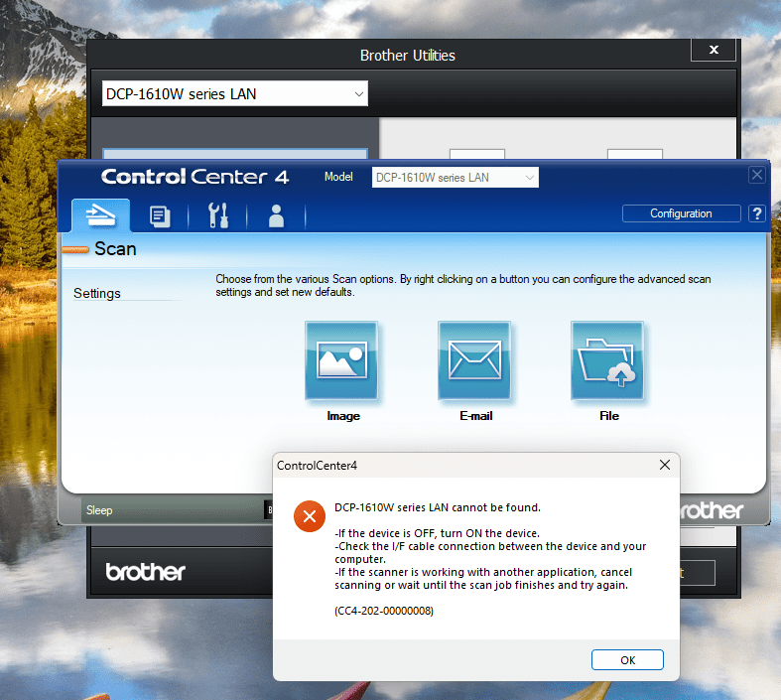Close the Brother Utilities window
Image resolution: width=781 pixels, height=700 pixels.
tap(714, 50)
